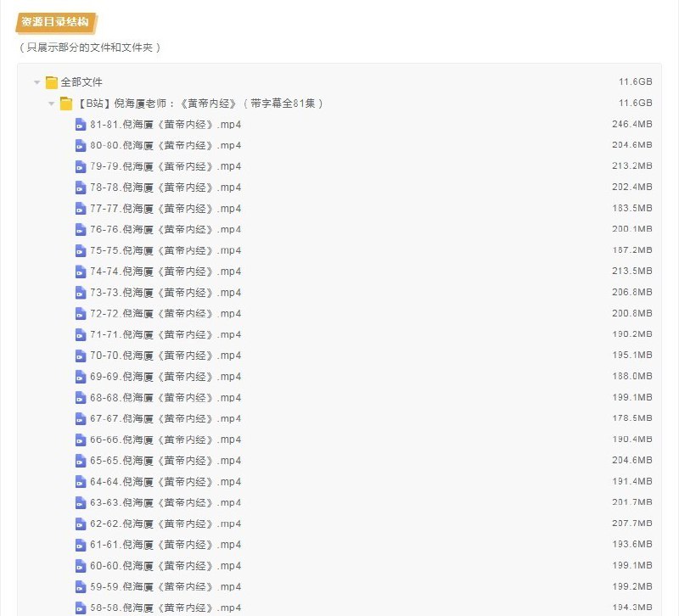
Task: Click the 【B站】倪海厦老师 folder icon
Action: click(66, 104)
